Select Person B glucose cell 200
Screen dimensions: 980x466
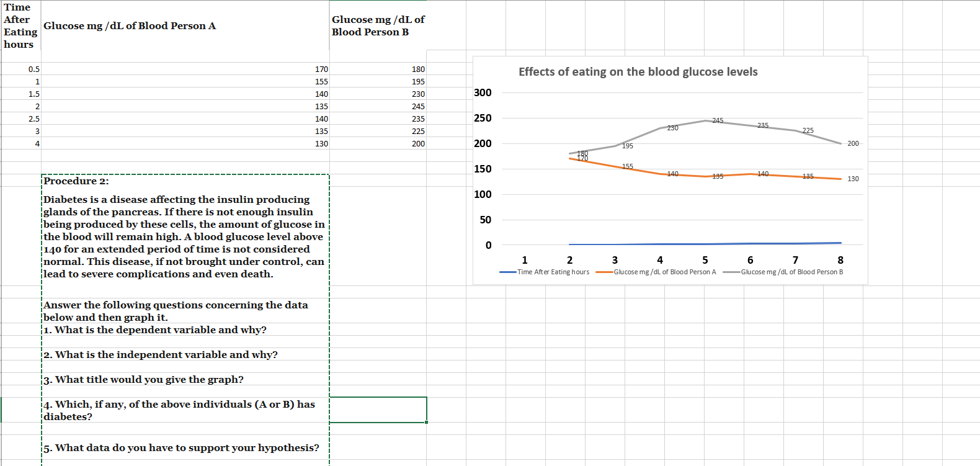(x=378, y=143)
